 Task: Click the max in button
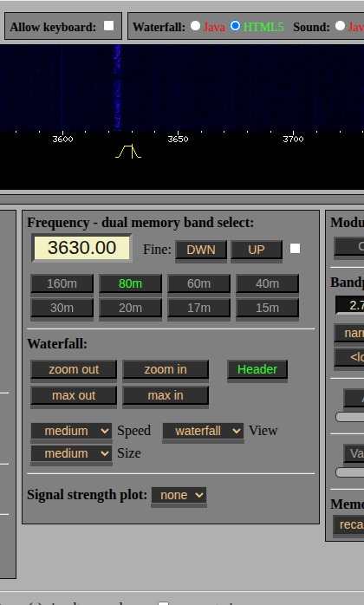point(166,395)
